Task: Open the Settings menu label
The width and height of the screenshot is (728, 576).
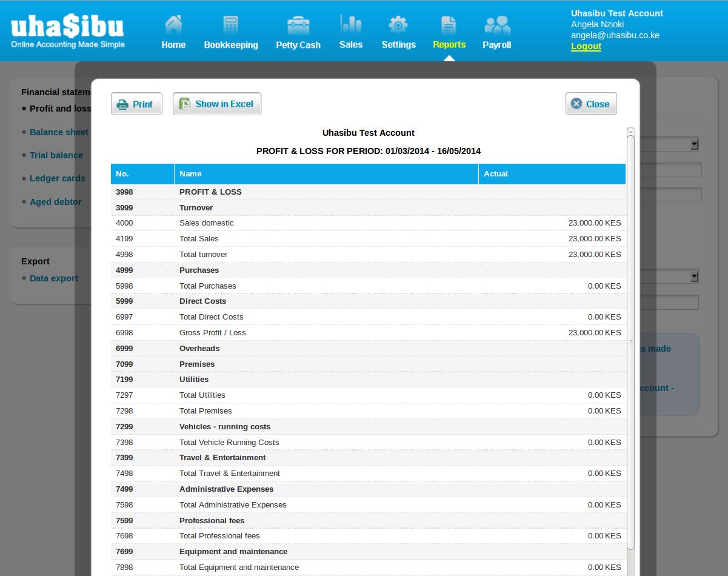Action: pos(398,45)
